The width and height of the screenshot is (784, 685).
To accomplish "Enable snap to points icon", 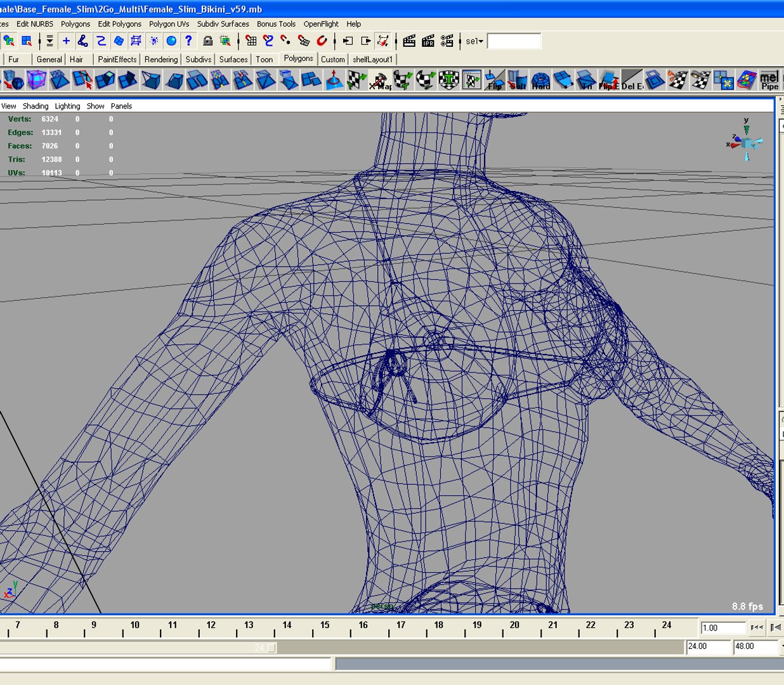I will 286,41.
